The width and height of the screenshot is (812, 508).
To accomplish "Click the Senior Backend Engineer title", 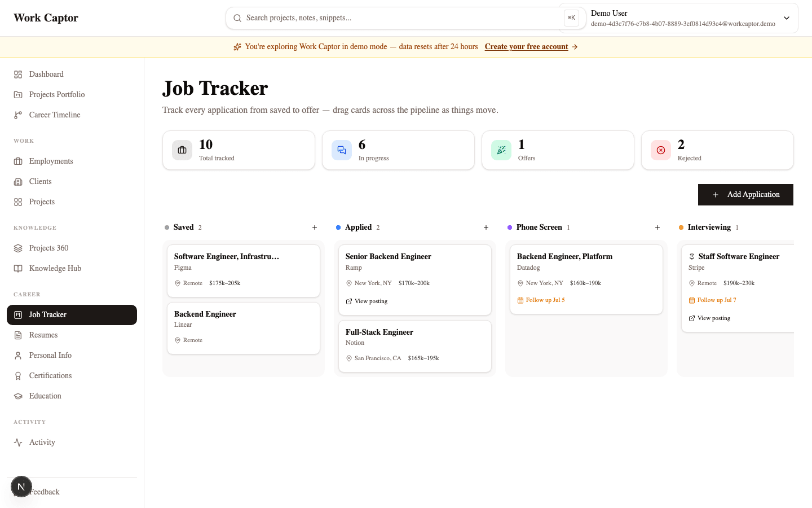I will (389, 257).
